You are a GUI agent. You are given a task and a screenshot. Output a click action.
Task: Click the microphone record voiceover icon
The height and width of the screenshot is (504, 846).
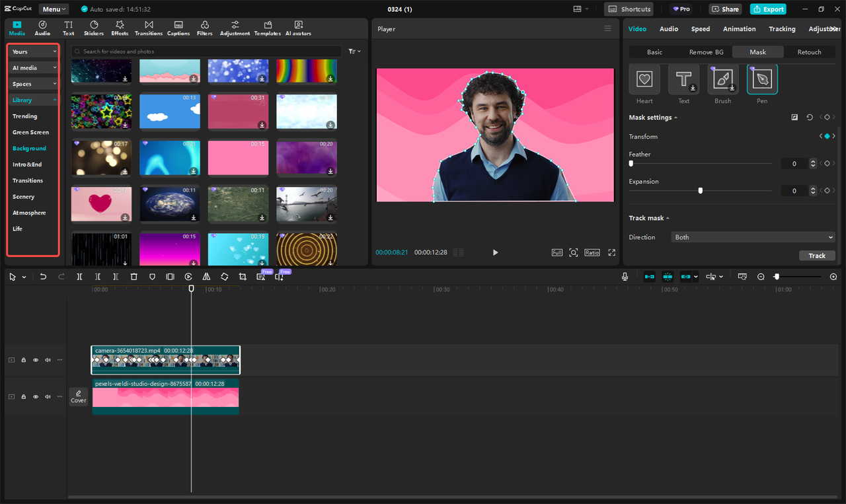pos(625,277)
